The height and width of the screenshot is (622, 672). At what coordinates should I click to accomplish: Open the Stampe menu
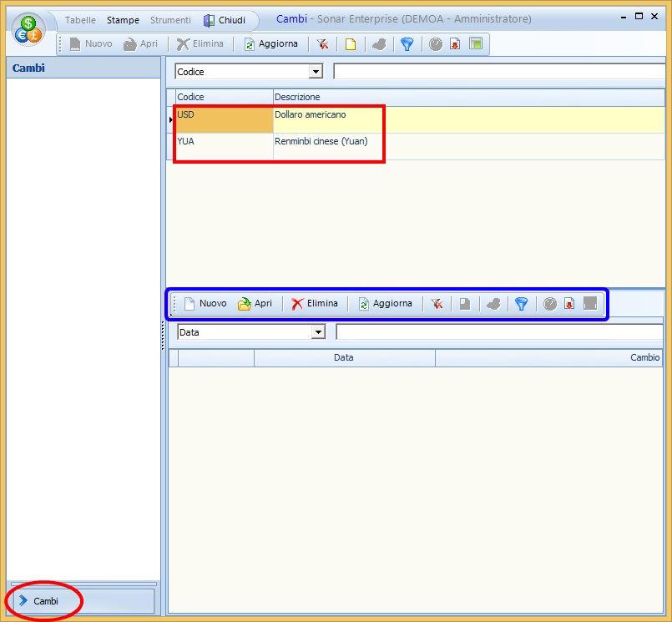pyautogui.click(x=123, y=20)
